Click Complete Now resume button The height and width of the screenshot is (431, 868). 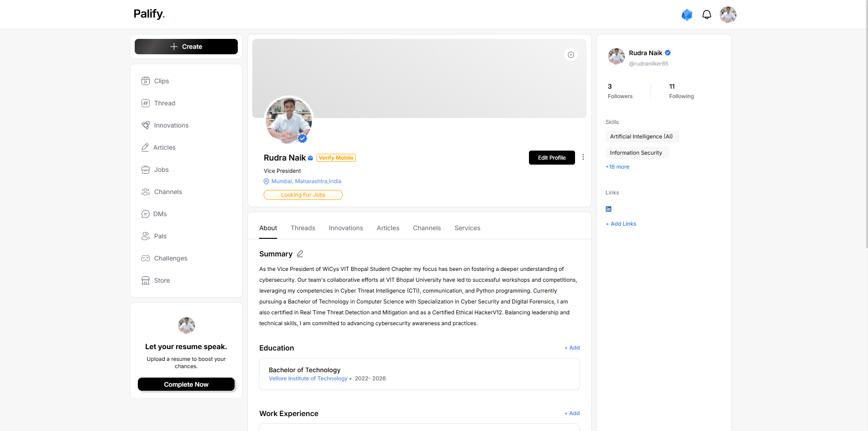[x=186, y=384]
